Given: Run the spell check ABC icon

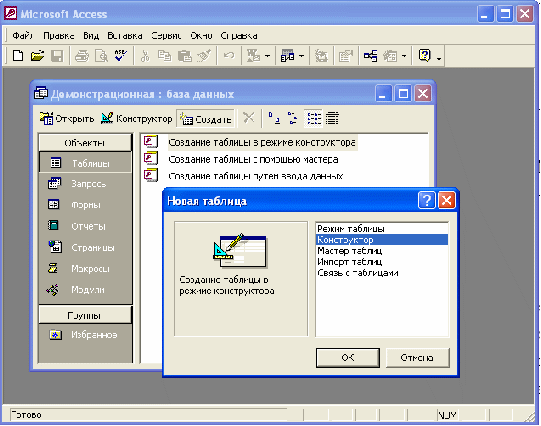Looking at the screenshot, I should coord(121,56).
